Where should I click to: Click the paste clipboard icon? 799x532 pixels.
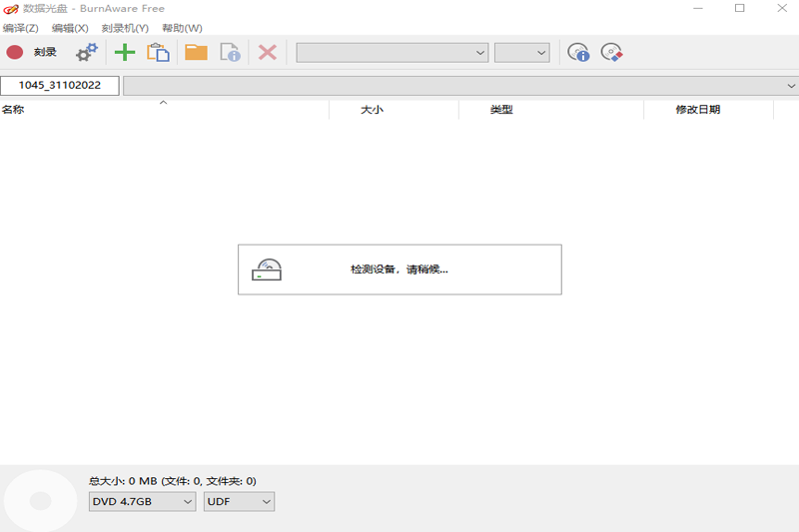tap(158, 52)
